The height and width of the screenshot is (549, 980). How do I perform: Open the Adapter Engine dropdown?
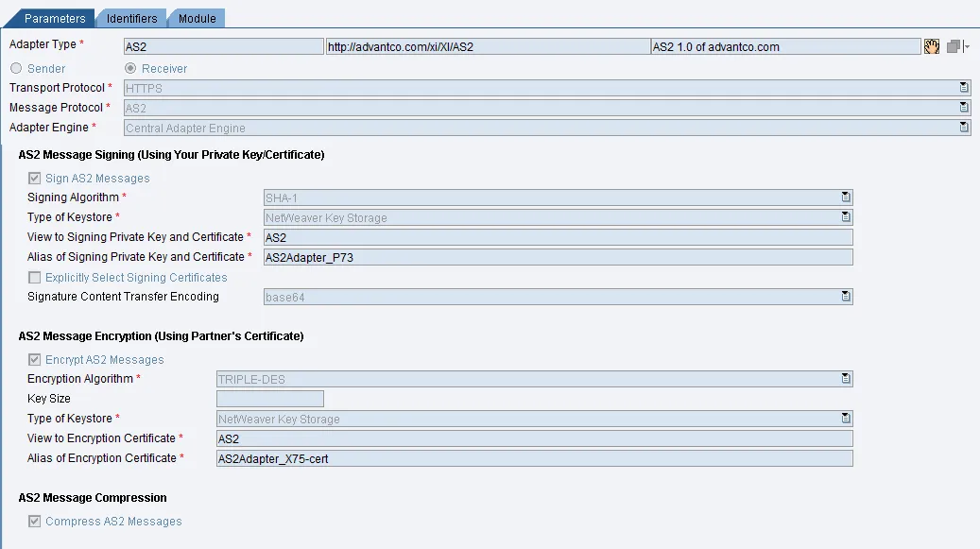(x=964, y=128)
